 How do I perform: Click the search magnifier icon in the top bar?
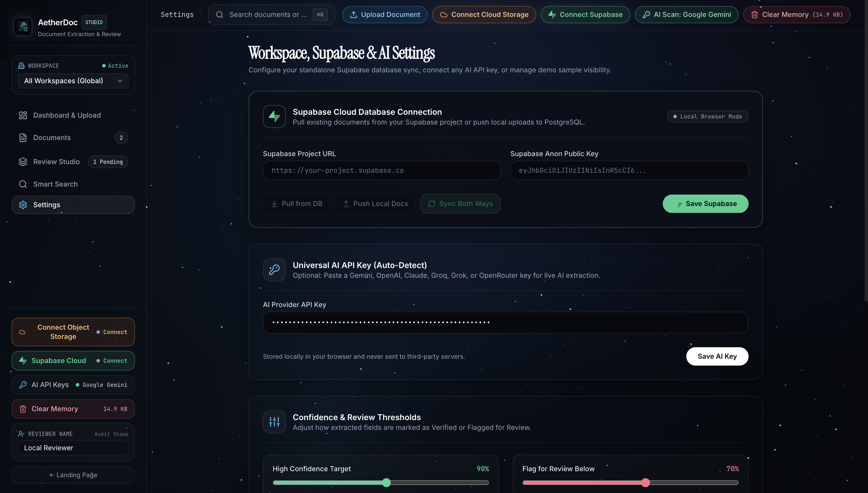[220, 15]
